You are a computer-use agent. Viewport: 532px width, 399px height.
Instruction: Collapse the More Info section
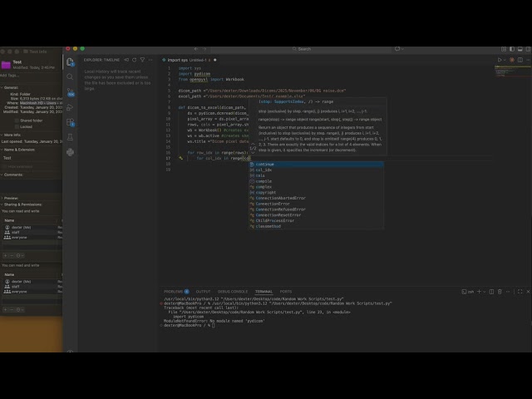click(2, 135)
